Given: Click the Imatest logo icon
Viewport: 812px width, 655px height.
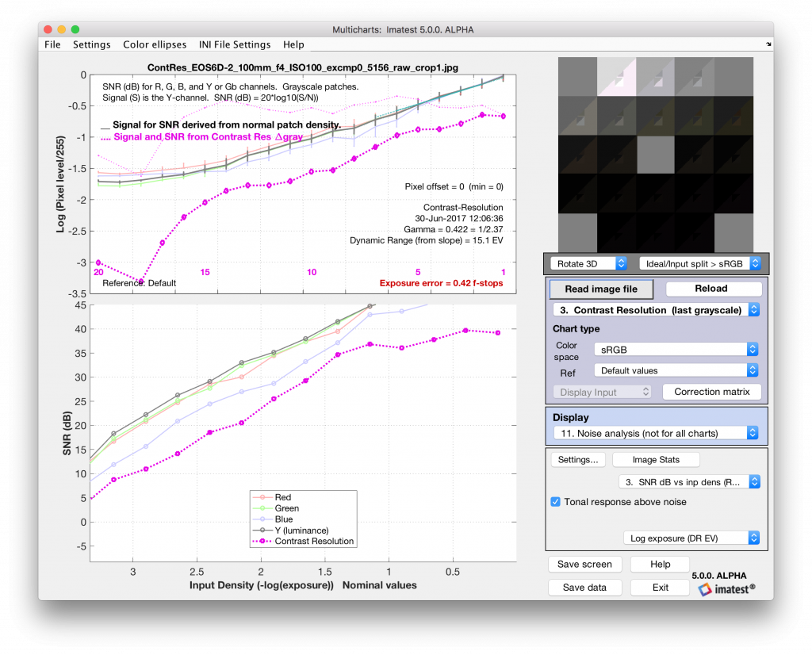Looking at the screenshot, I should (x=705, y=589).
